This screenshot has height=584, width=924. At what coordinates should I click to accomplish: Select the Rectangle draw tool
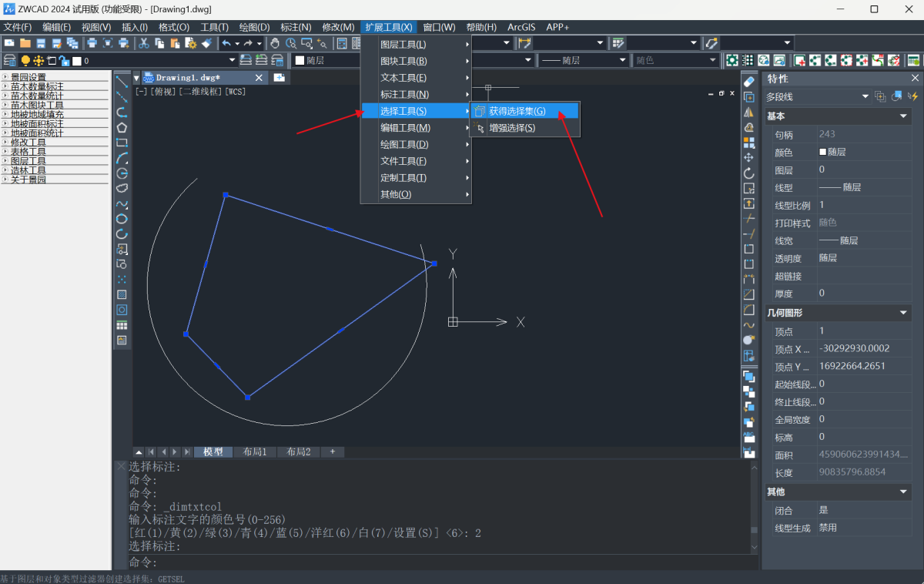(122, 143)
